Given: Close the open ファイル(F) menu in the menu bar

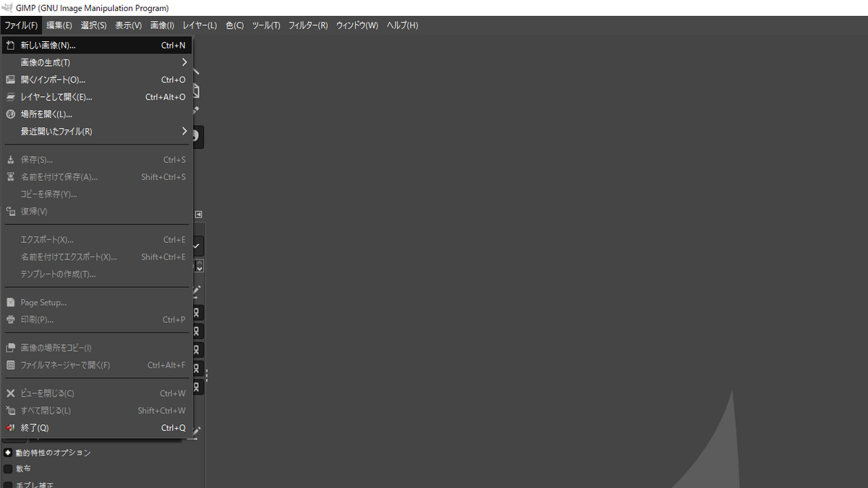Looking at the screenshot, I should click(21, 25).
